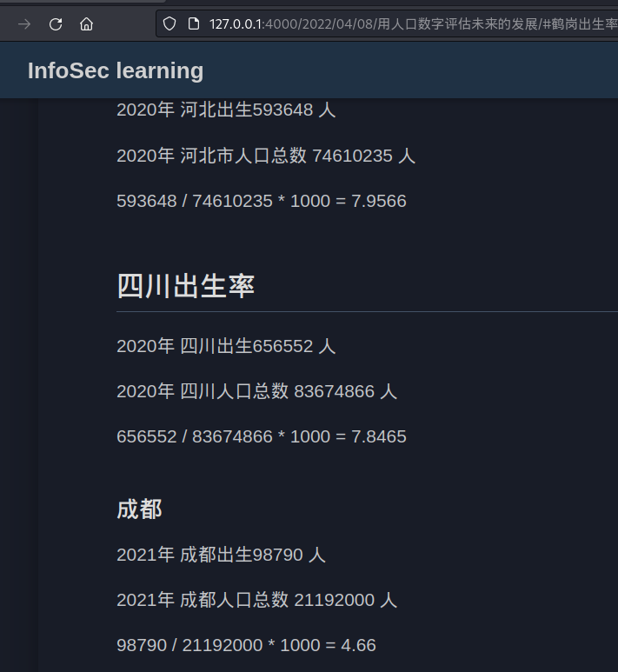Screen dimensions: 618x672
Task: Click the divider line under 四川出生率
Action: point(365,310)
